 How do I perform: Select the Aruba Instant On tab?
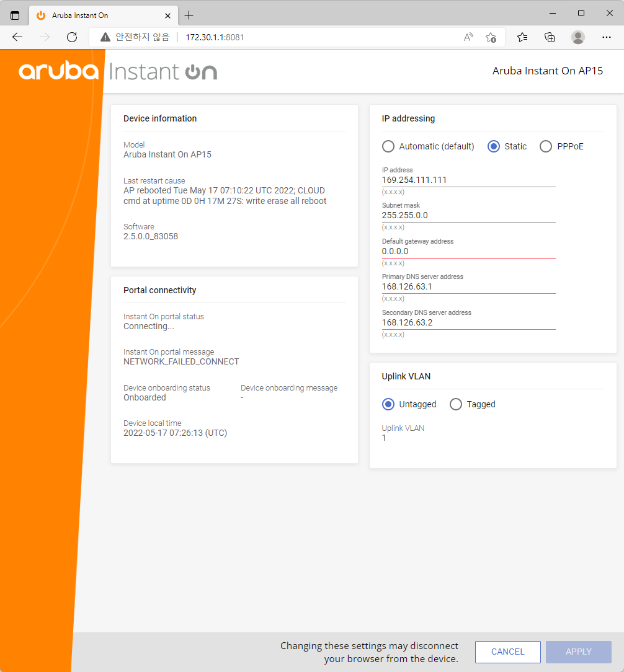tap(102, 15)
